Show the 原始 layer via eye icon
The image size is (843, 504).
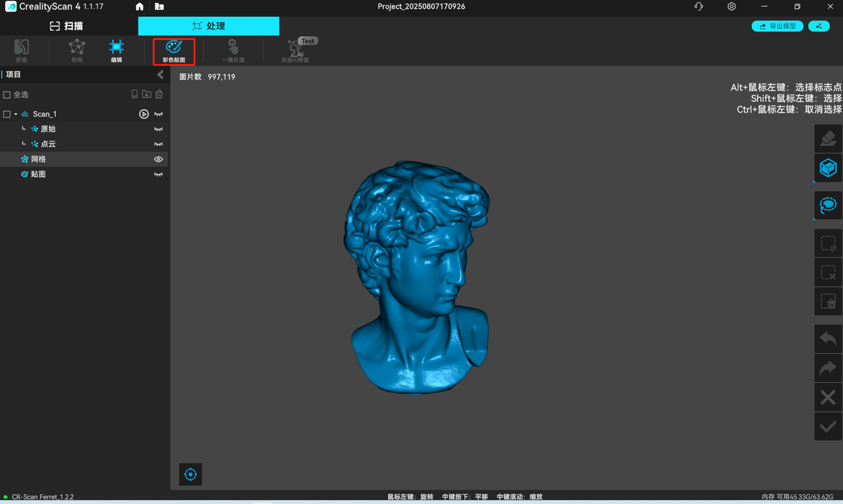[159, 129]
